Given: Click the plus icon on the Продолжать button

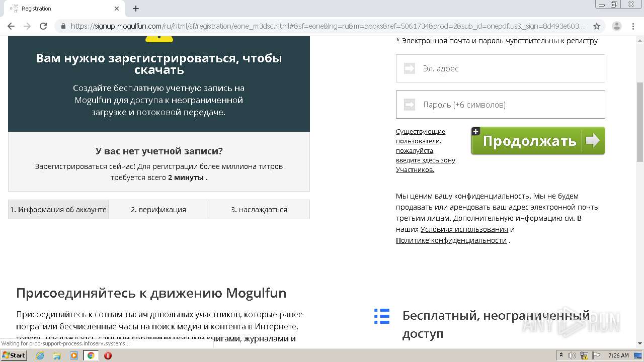Looking at the screenshot, I should click(x=475, y=131).
